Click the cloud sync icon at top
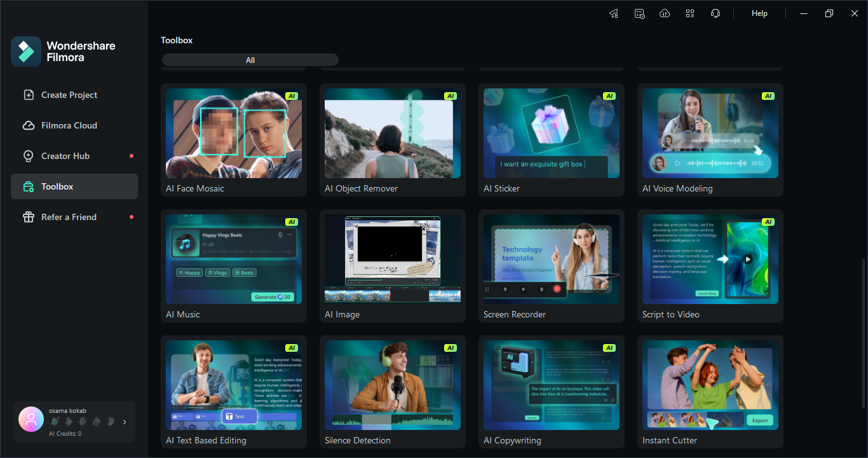The width and height of the screenshot is (868, 458). pos(665,13)
